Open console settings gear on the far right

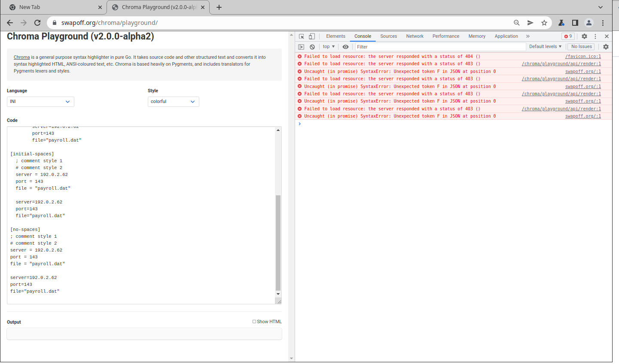point(606,46)
